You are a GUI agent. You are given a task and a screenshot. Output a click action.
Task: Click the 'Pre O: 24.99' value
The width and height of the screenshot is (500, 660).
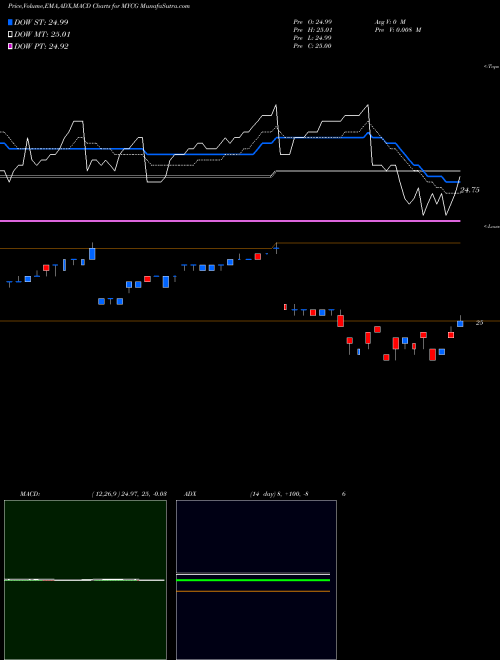[312, 22]
